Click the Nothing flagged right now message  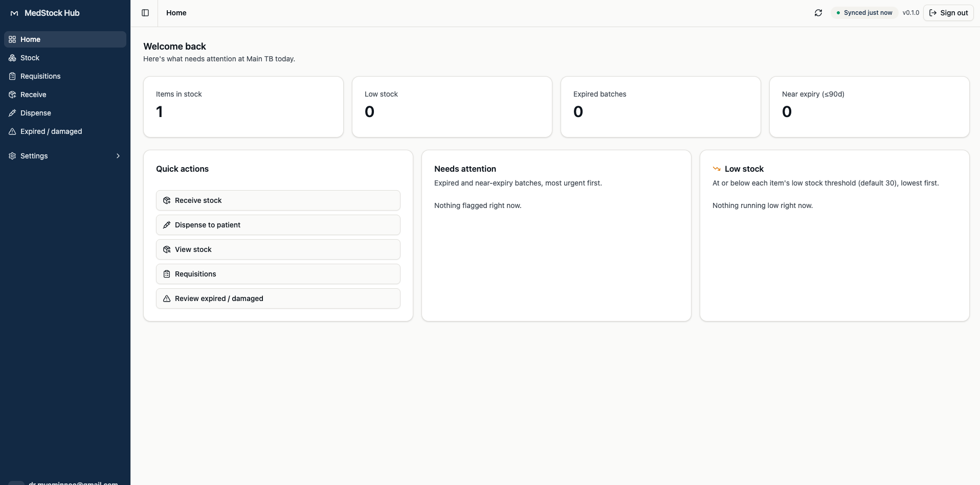point(478,205)
